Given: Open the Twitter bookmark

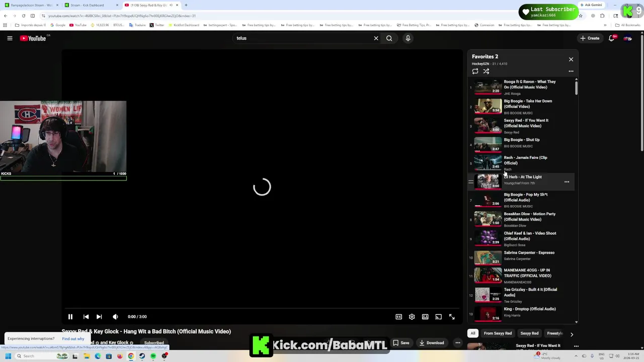Looking at the screenshot, I should (x=156, y=25).
